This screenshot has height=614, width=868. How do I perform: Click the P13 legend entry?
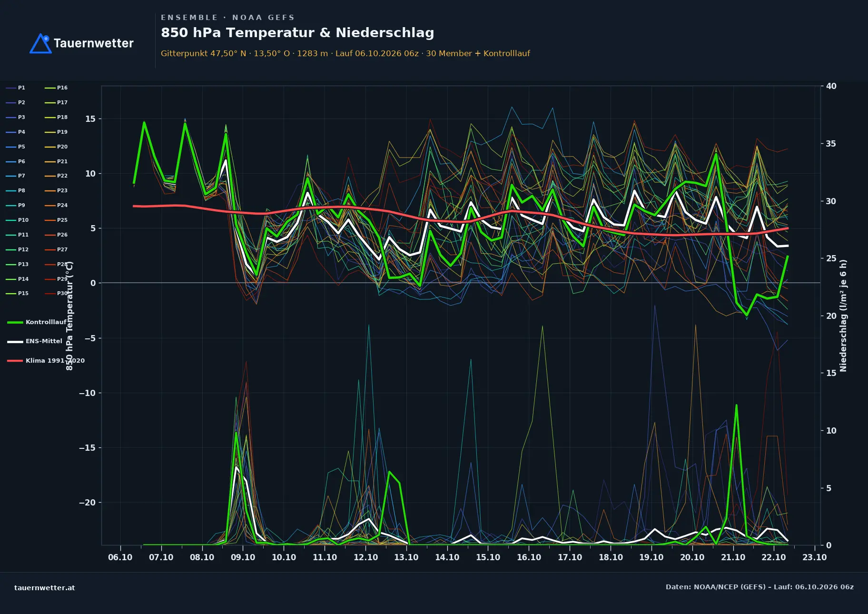(x=17, y=264)
